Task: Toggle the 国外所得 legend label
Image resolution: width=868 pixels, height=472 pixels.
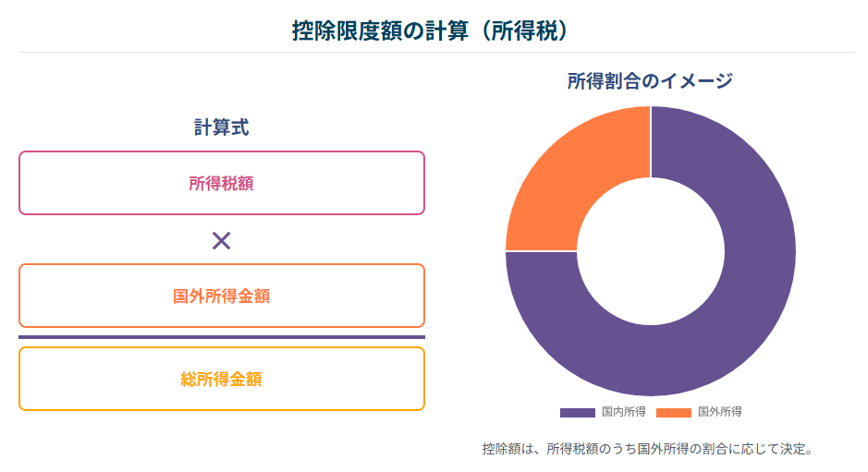Action: [x=720, y=412]
